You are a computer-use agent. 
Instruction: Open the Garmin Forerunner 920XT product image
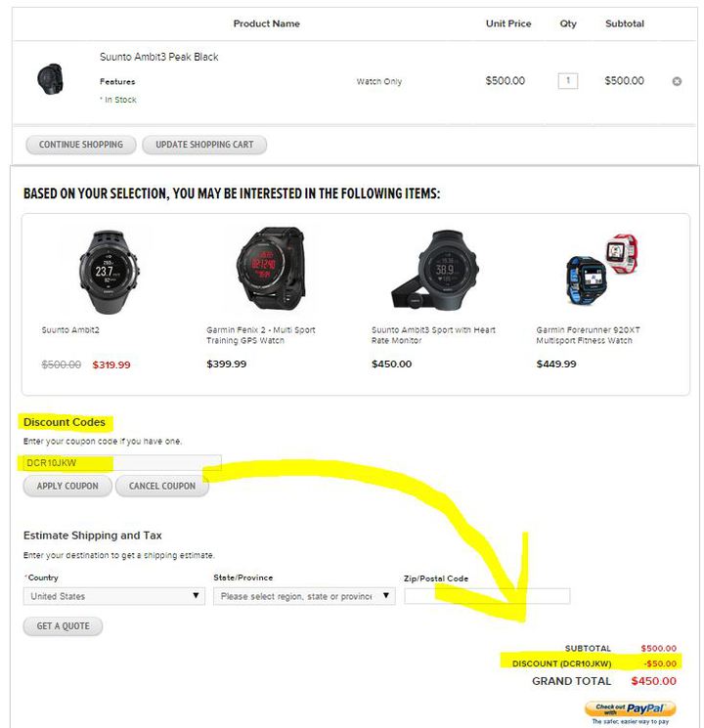[x=601, y=270]
